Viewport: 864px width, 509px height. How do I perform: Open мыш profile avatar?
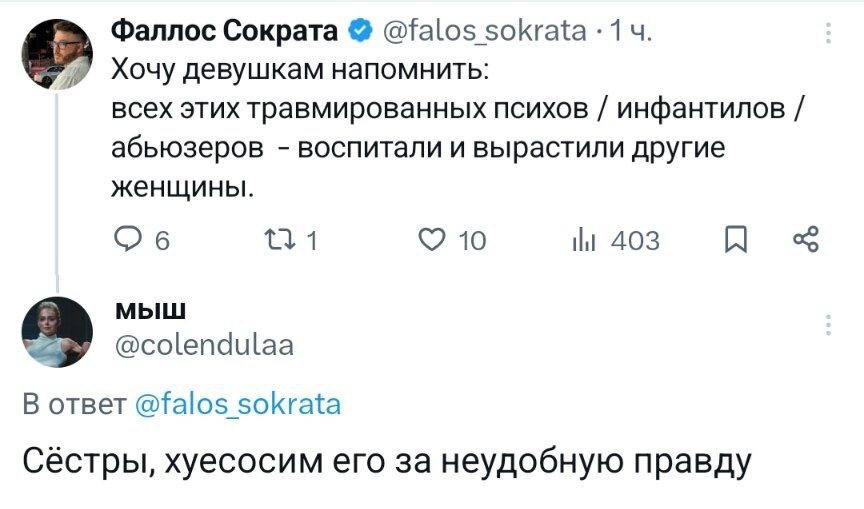[x=58, y=332]
